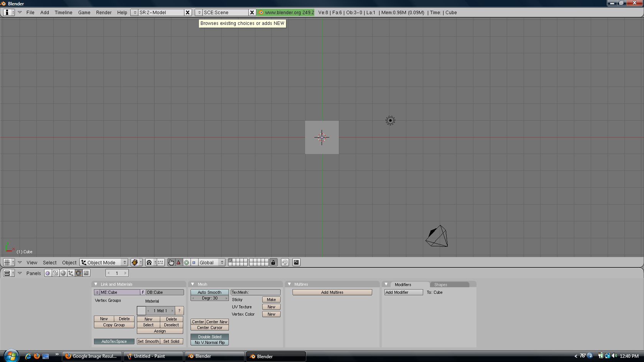Click the Add Multires button
Viewport: 644px width, 362px height.
[332, 292]
